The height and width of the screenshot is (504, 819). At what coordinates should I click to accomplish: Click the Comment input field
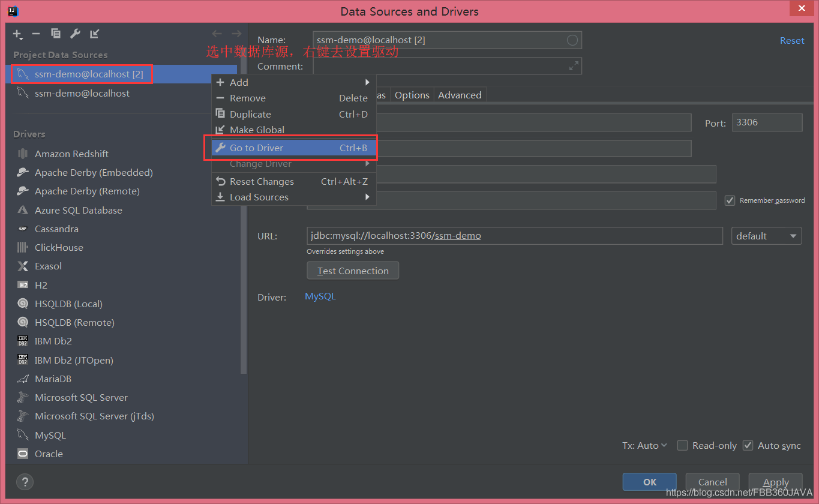point(447,66)
